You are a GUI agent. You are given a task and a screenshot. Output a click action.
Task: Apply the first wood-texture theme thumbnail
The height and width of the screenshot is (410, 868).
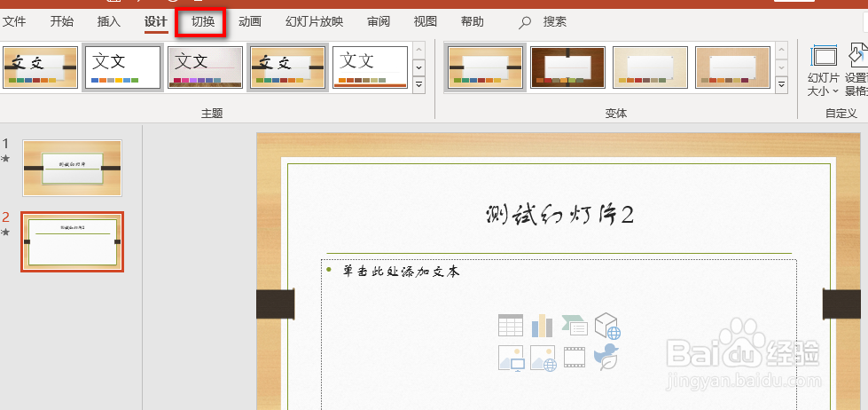click(x=40, y=67)
